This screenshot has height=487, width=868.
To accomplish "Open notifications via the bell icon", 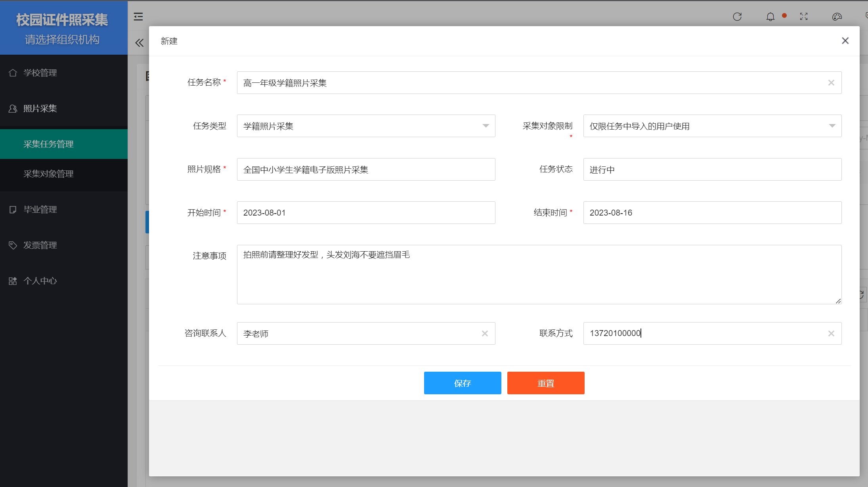I will click(770, 16).
